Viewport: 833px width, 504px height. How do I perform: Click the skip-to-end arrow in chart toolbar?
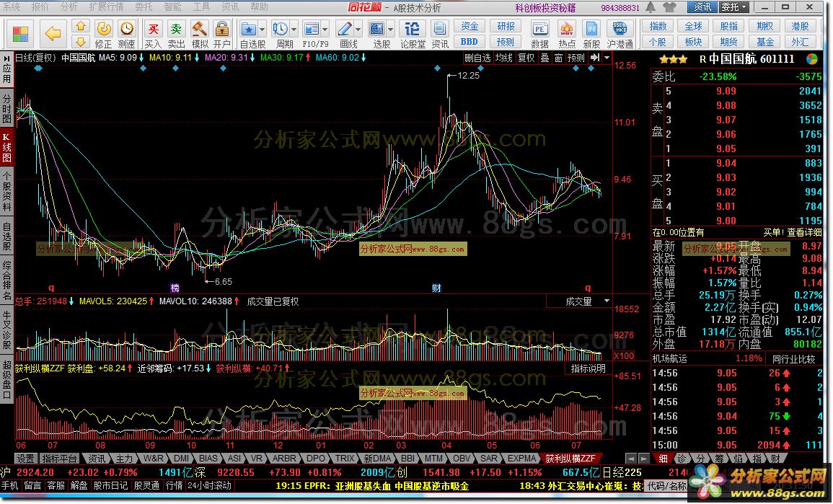(595, 58)
